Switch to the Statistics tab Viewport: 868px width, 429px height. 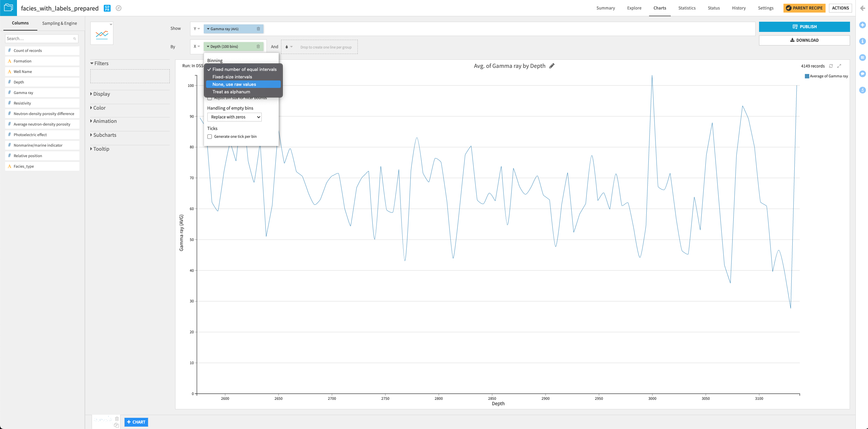(686, 8)
